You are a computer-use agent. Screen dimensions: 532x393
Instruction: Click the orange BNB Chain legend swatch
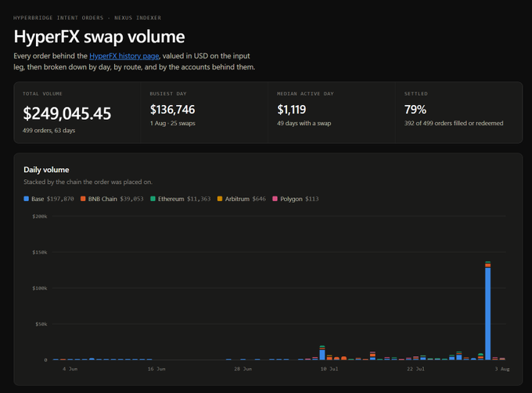coord(83,199)
